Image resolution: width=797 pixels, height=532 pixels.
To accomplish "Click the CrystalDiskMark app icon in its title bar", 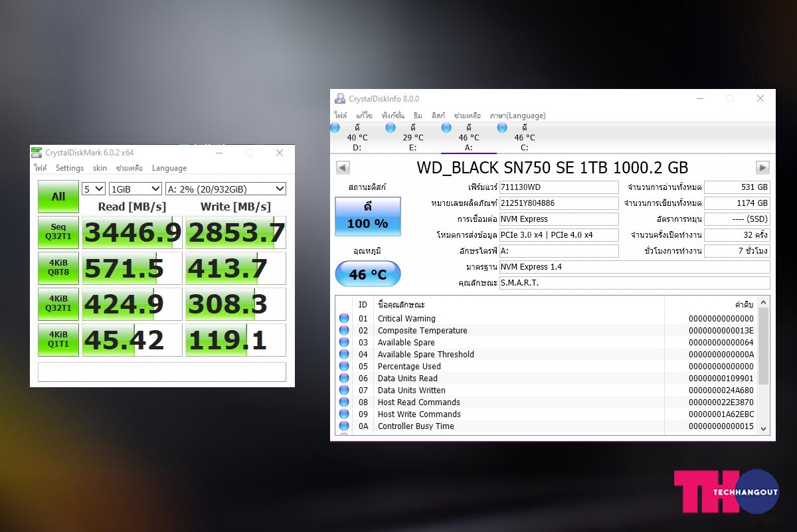I will [x=38, y=153].
